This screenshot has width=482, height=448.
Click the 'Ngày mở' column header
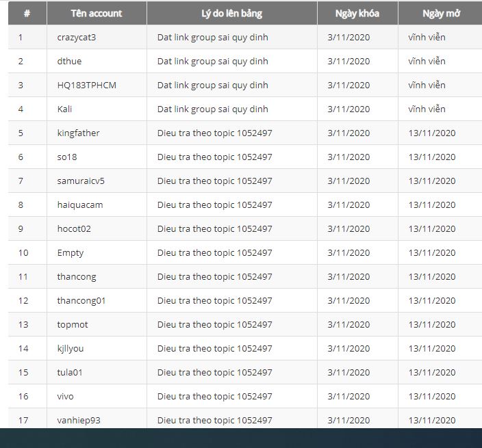[x=440, y=13]
